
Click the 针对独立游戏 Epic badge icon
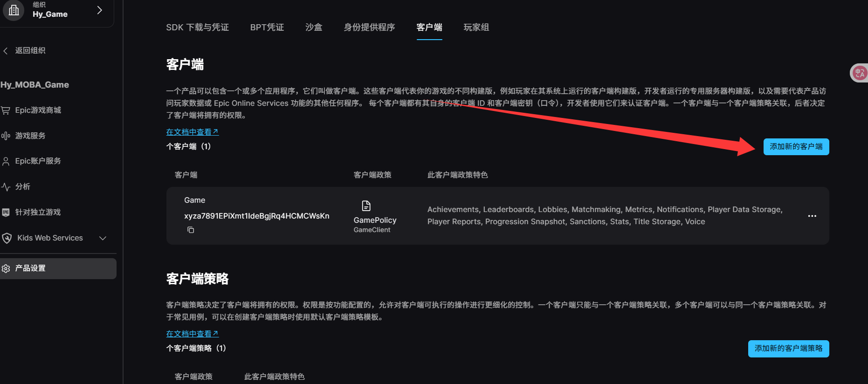(x=6, y=213)
